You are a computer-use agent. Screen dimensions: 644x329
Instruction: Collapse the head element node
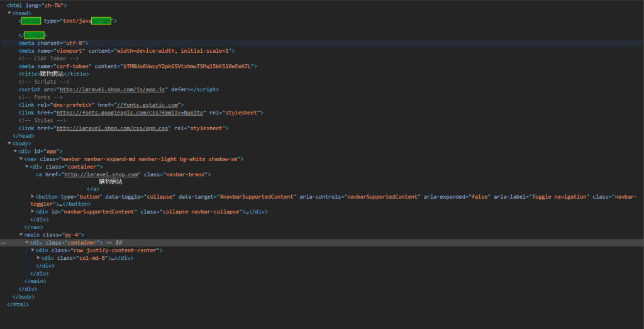(x=9, y=13)
